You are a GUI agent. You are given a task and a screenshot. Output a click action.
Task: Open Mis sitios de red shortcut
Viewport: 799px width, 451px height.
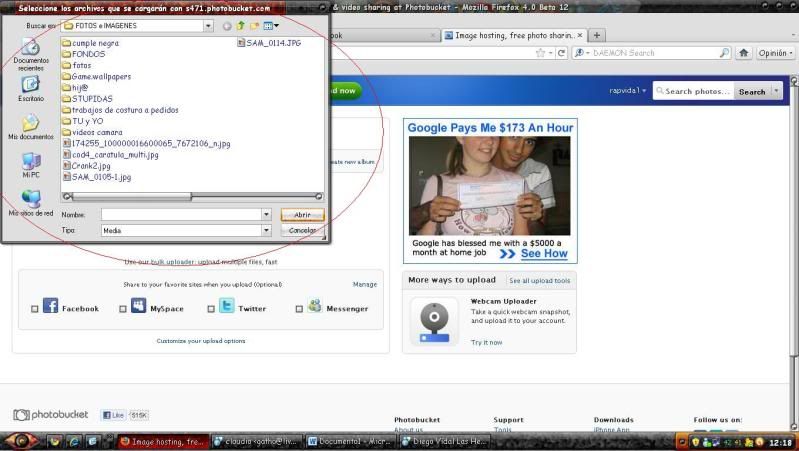[x=31, y=203]
